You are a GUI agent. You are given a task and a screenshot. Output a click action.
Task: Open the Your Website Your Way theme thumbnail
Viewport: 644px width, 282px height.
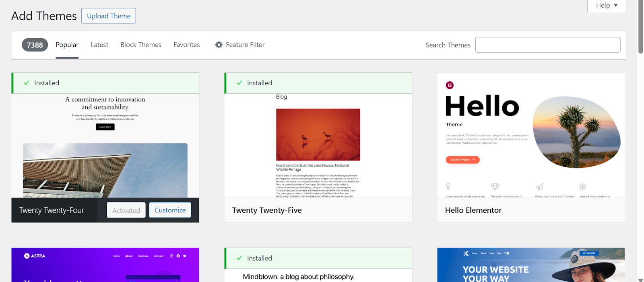tap(531, 265)
